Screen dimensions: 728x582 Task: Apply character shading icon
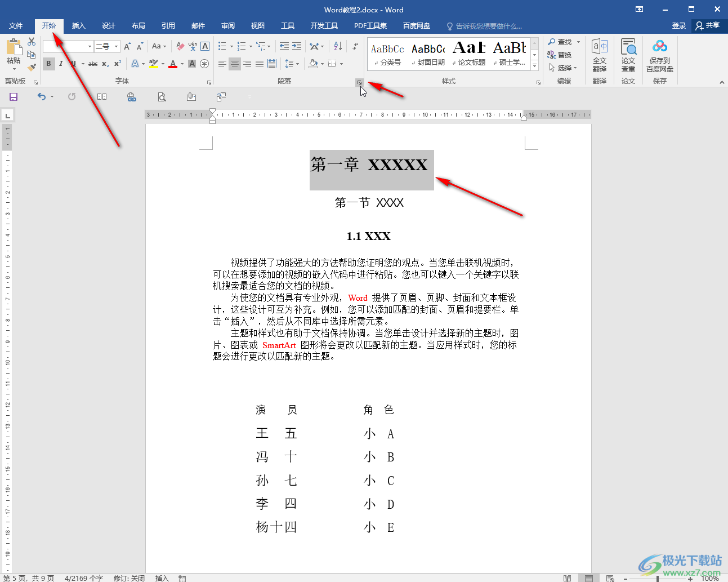coord(192,64)
